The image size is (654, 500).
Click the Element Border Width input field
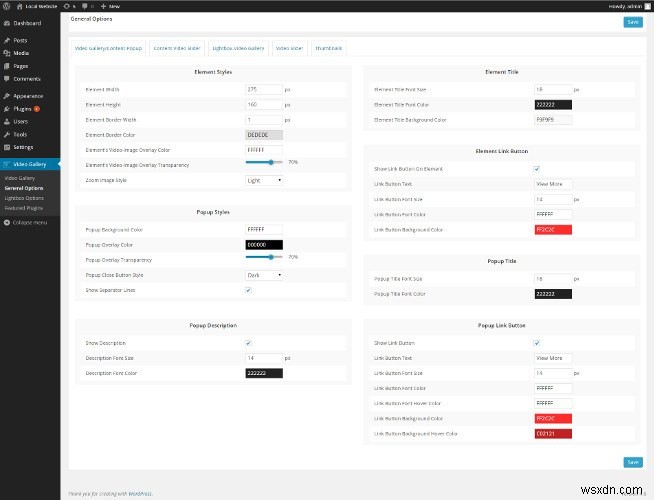(x=264, y=120)
